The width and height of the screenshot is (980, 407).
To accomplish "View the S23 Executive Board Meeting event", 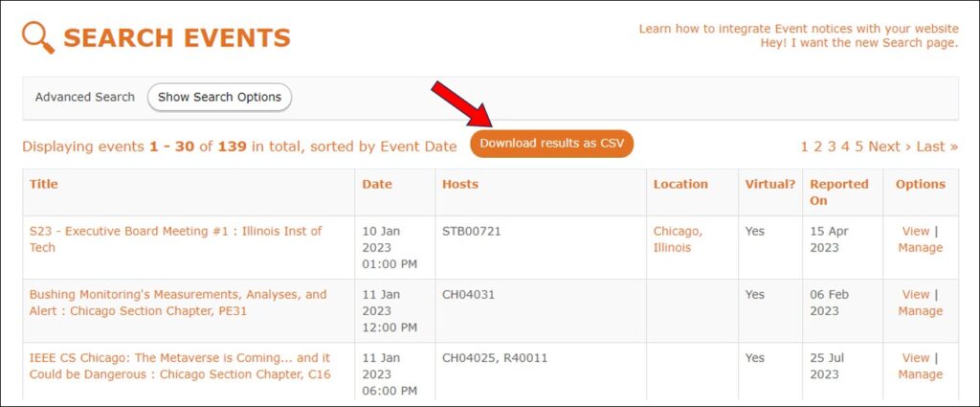I will [916, 232].
